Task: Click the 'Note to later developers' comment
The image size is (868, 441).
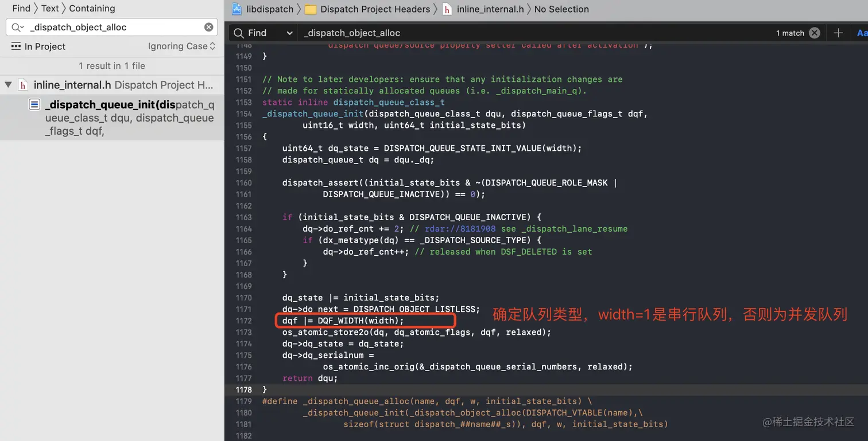Action: [442, 79]
